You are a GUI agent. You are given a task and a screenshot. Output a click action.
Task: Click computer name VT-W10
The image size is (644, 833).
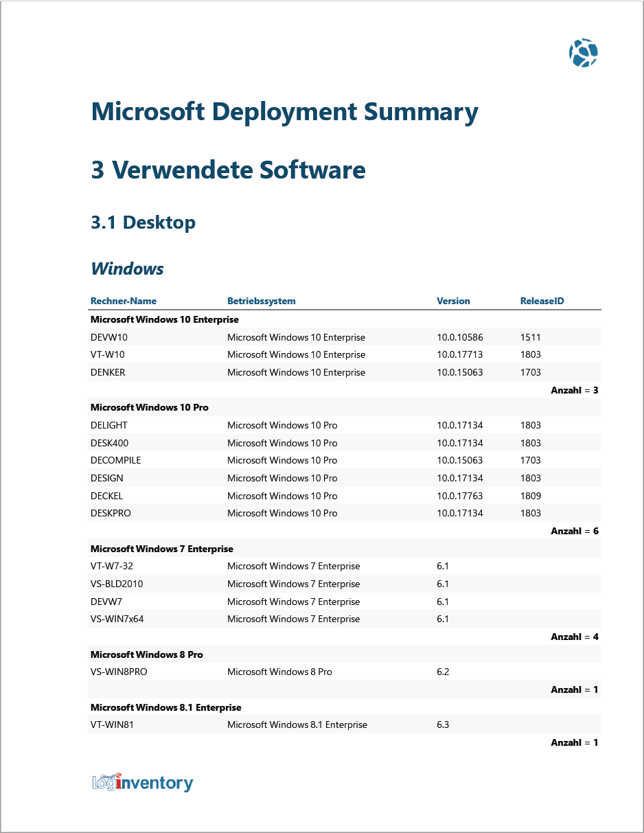click(108, 354)
